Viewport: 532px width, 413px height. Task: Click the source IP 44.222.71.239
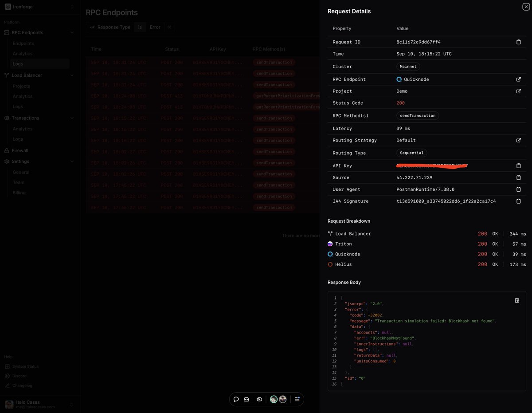[x=414, y=177]
